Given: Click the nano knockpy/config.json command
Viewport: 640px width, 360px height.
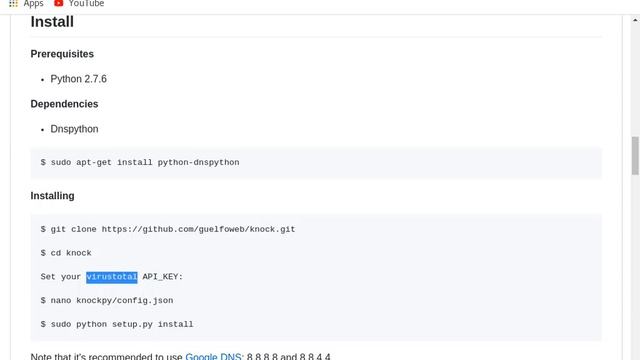Looking at the screenshot, I should click(107, 301).
